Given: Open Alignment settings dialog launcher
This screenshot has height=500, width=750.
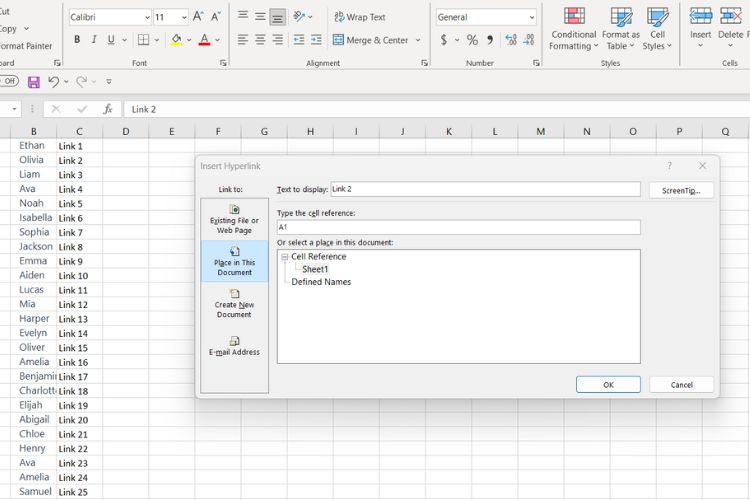Looking at the screenshot, I should [x=424, y=63].
